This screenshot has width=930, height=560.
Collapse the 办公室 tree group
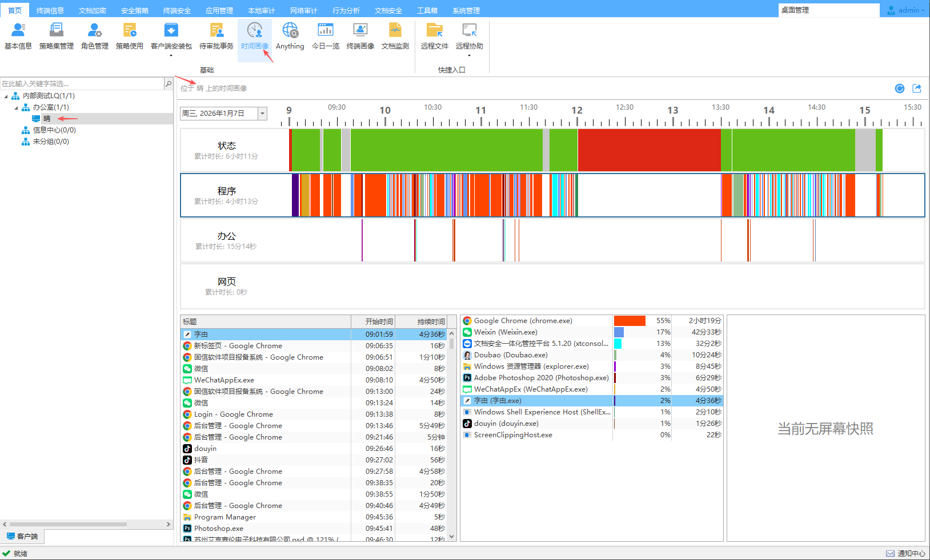click(x=17, y=107)
